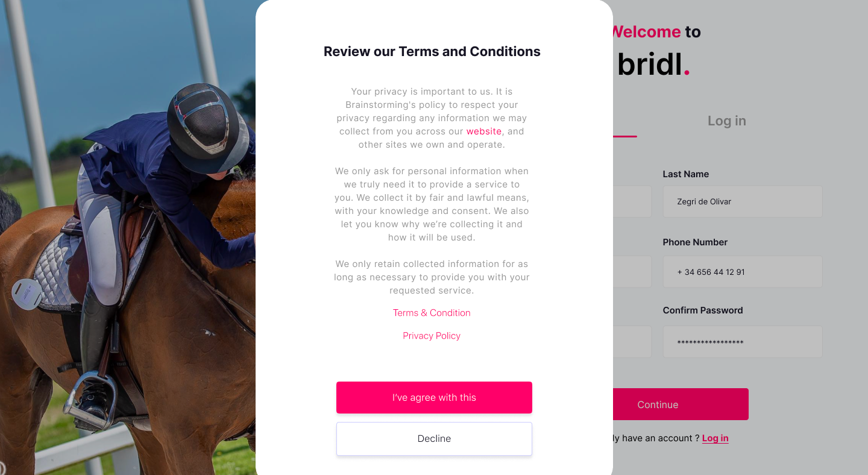868x475 pixels.
Task: Click the "Welcome to" heading text
Action: coord(657,31)
